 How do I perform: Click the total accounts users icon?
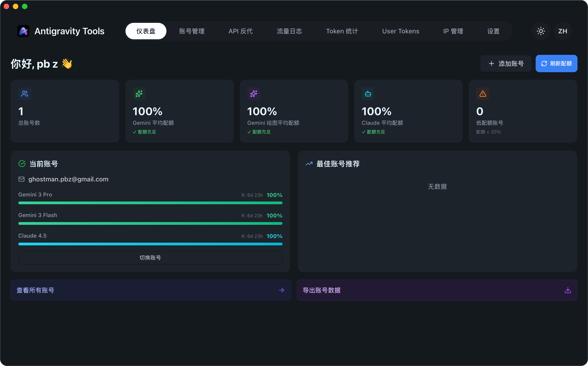pos(25,94)
